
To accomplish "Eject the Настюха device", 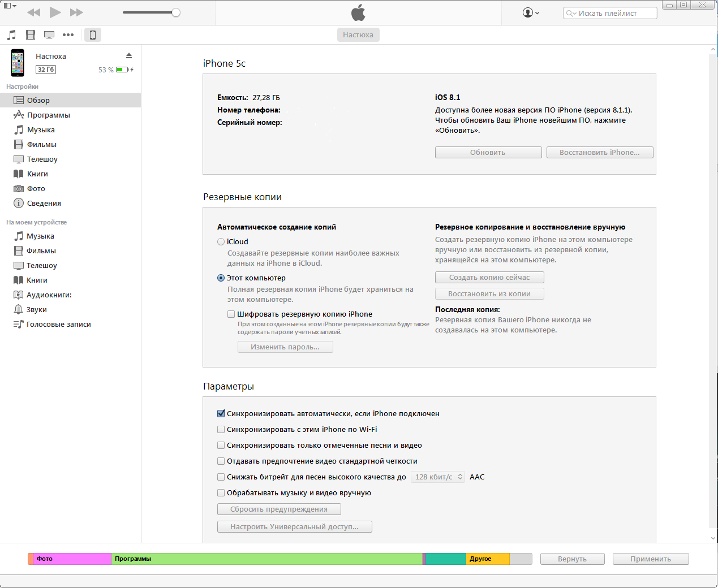I will [129, 55].
